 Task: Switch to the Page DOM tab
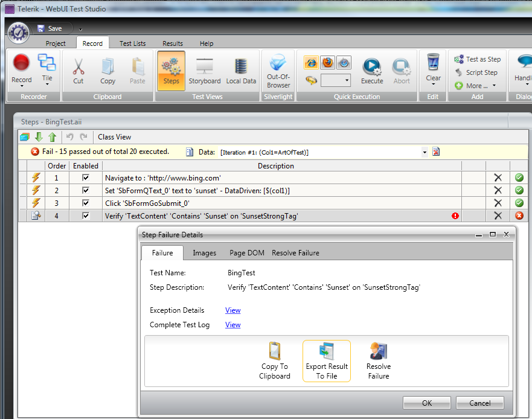point(247,253)
